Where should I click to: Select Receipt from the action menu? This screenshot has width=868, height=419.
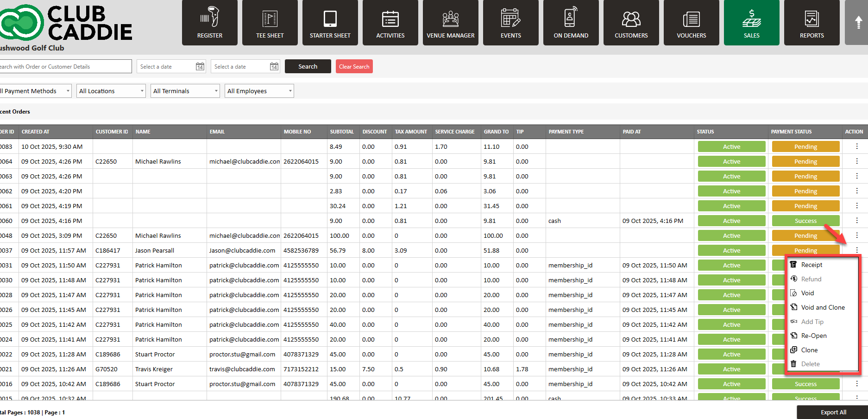pos(811,265)
